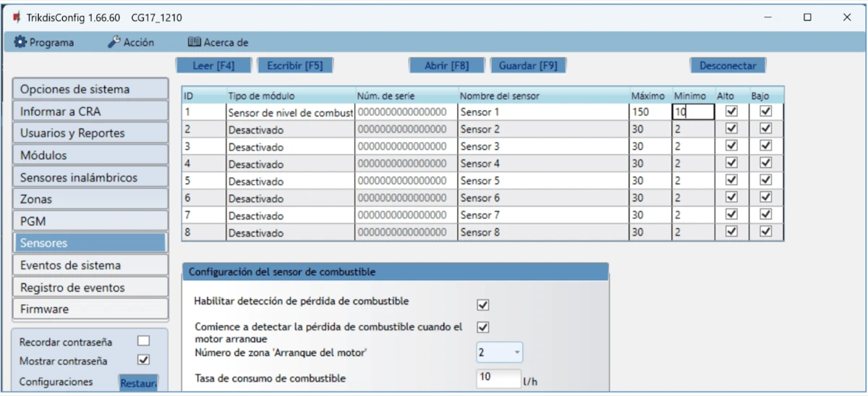Image resolution: width=868 pixels, height=396 pixels.
Task: Click the Guardar [F9] button
Action: click(x=528, y=65)
